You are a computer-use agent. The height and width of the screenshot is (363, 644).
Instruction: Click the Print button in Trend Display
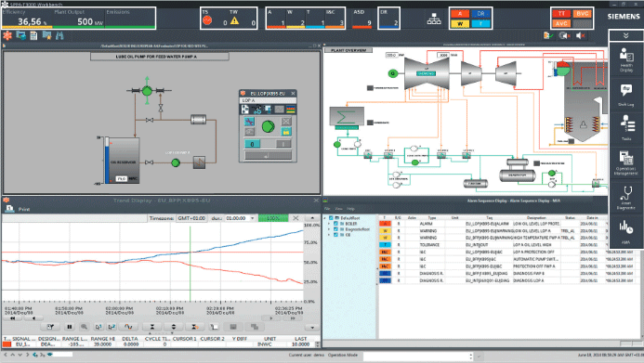[x=19, y=209]
